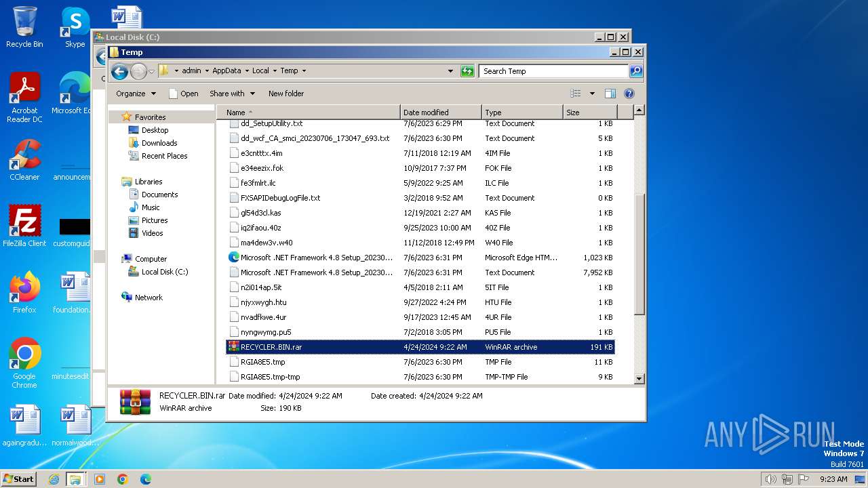Viewport: 868px width, 488px height.
Task: Click the Open toolbar button
Action: tap(183, 94)
